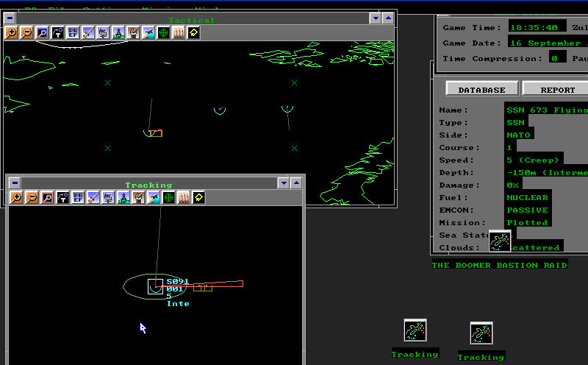Open left minimized Tracking map icon
The image size is (588, 365).
click(x=415, y=330)
